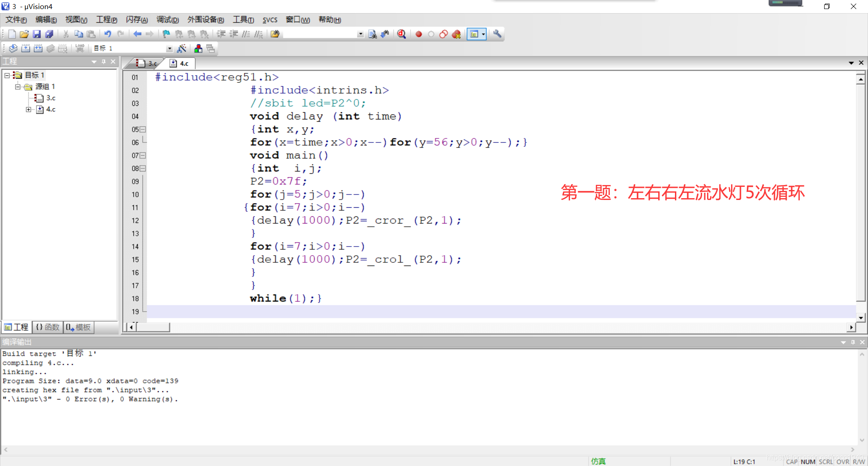Viewport: 868px width, 466px height.
Task: Open a file using the folder icon
Action: pyautogui.click(x=24, y=34)
